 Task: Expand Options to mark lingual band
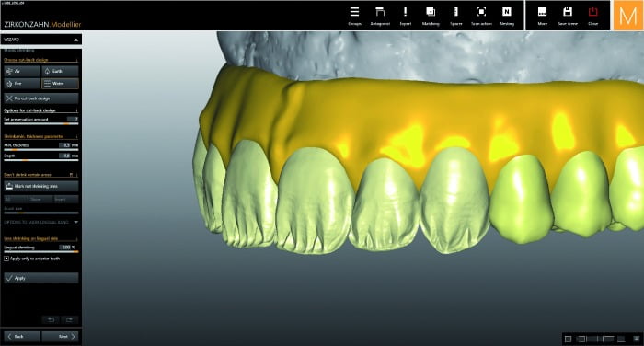coord(76,222)
